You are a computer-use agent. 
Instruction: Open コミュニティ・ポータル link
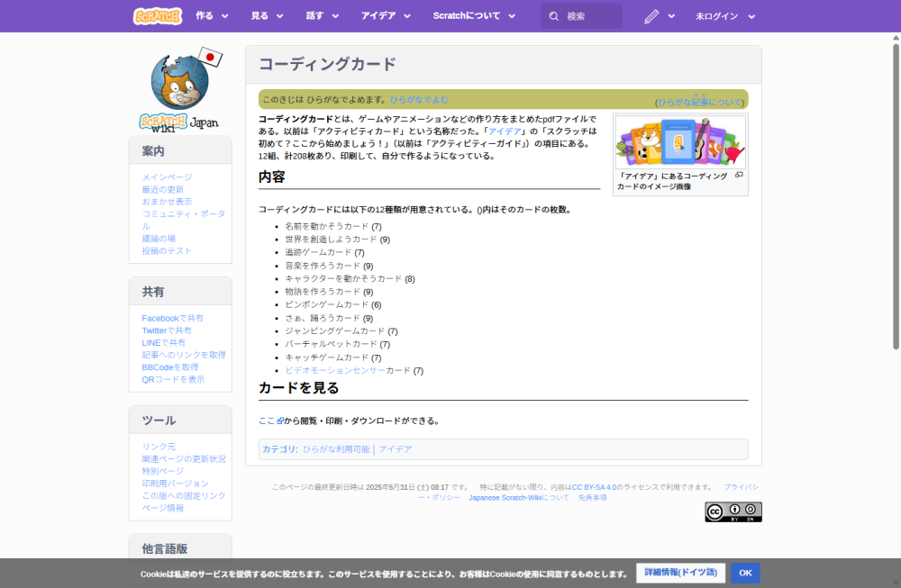coord(183,220)
